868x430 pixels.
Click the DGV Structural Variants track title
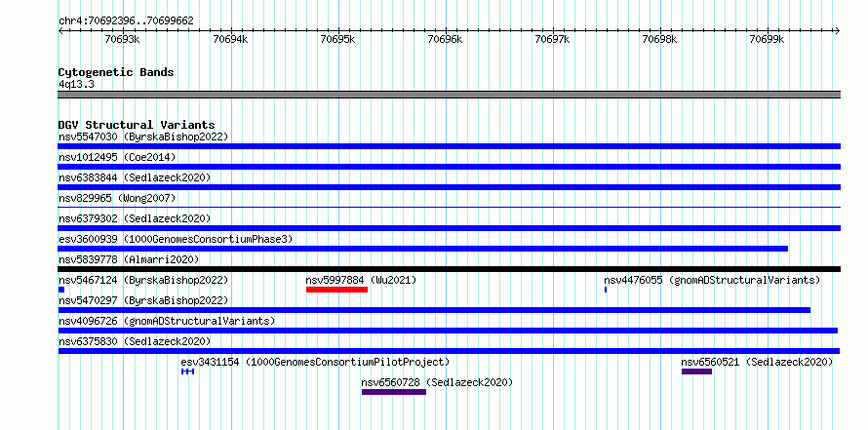pos(137,125)
